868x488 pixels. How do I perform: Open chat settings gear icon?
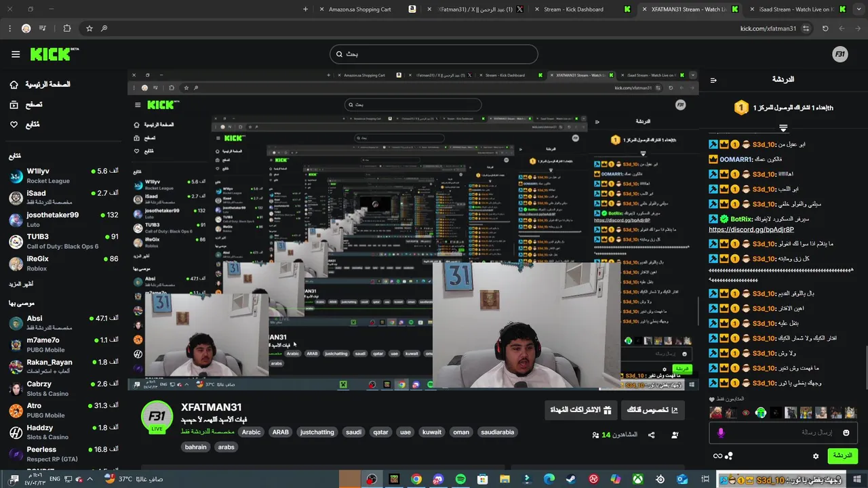coord(816,456)
